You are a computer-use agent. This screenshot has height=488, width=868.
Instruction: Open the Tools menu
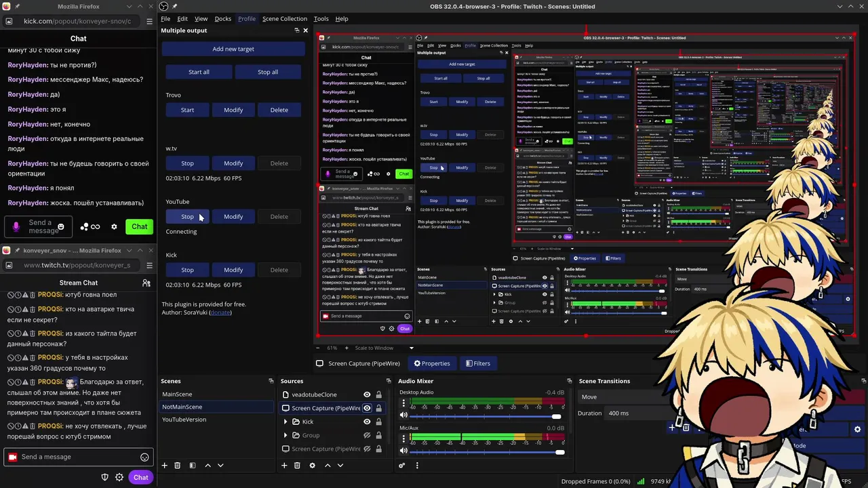(x=321, y=18)
